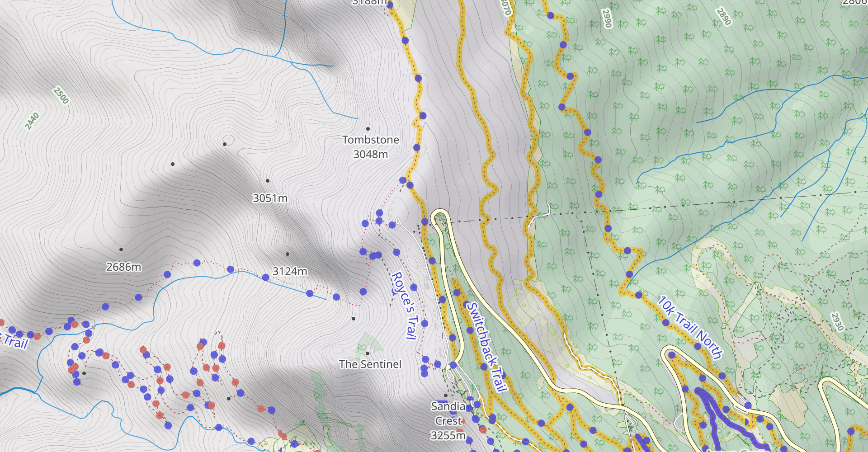Select the 3051m elevation label

click(270, 198)
